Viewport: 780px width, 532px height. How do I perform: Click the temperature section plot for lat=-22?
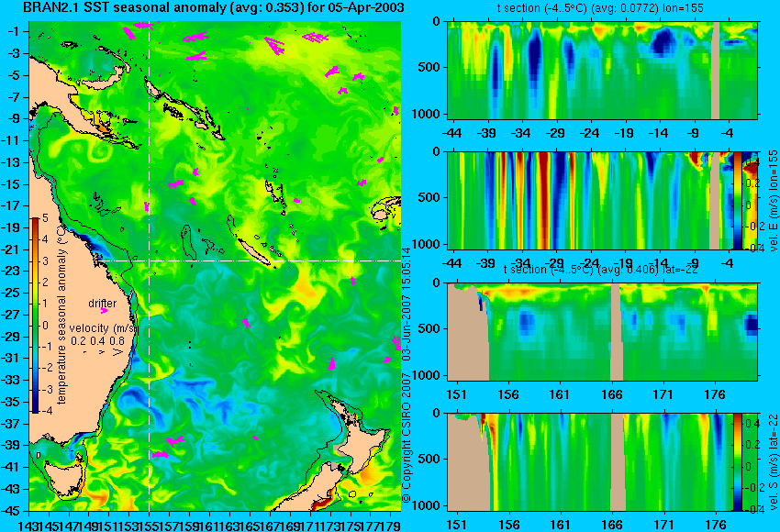[602, 332]
